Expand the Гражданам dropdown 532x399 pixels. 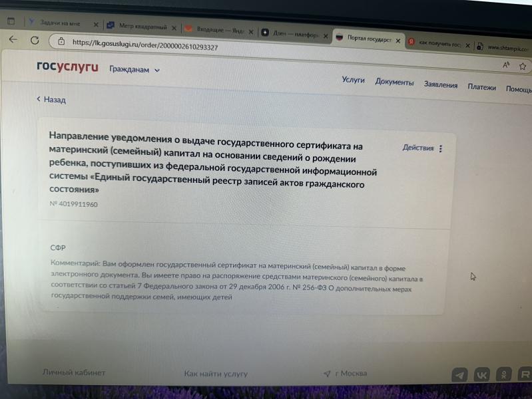point(134,69)
